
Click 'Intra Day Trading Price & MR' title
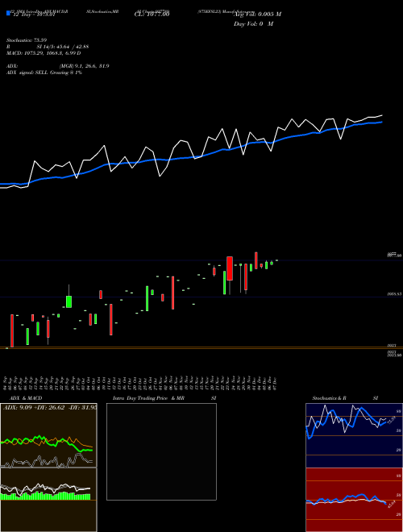coord(149,398)
